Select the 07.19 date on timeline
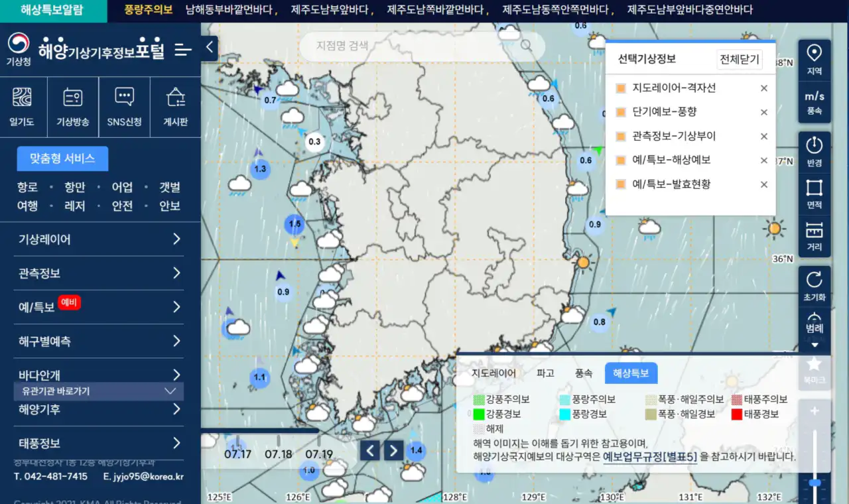 pyautogui.click(x=319, y=454)
